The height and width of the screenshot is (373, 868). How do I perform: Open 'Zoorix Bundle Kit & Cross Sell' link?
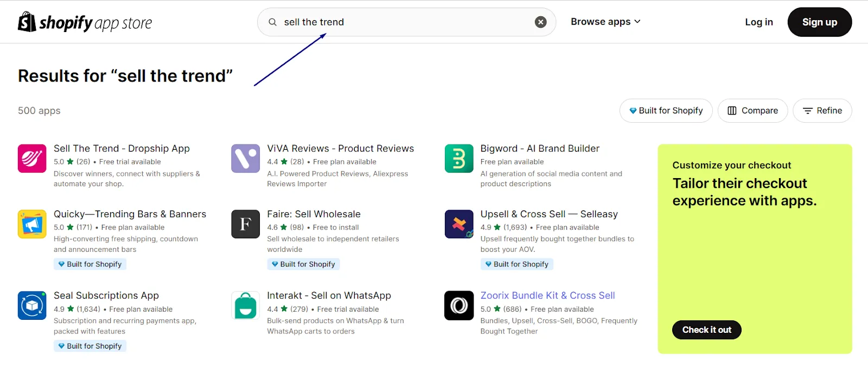click(547, 296)
